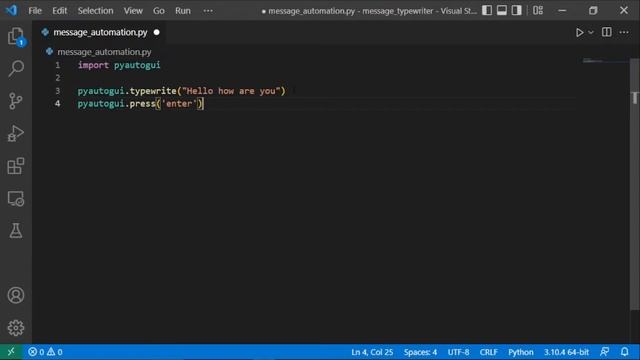Open the Explorer view in activity bar
This screenshot has width=640, height=360.
16,36
